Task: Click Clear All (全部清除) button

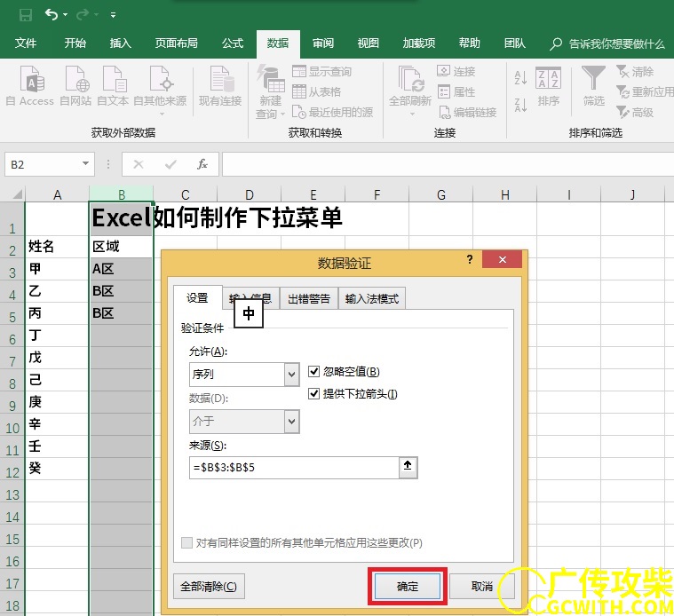Action: (x=209, y=587)
